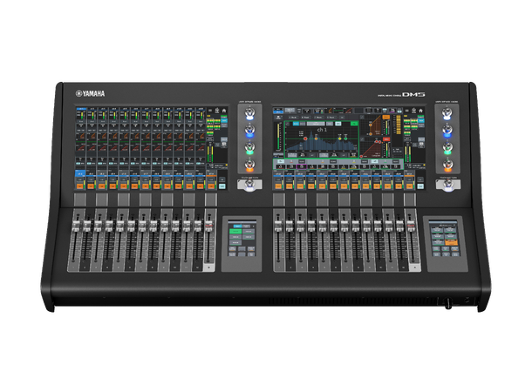Click the 'ch 1' label in EQ graph
532x392 pixels.
tap(322, 130)
